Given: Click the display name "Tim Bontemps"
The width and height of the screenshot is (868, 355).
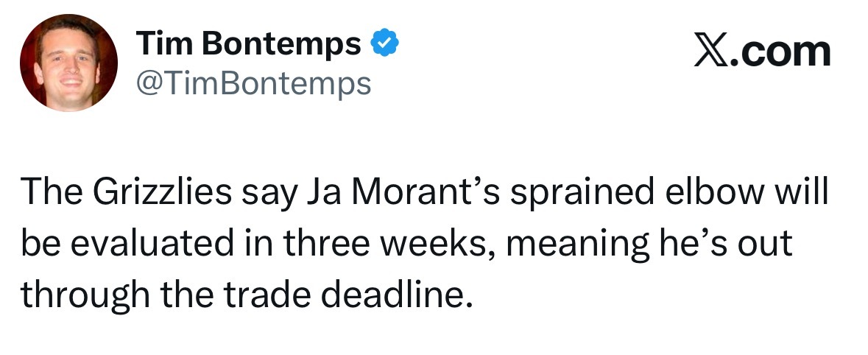Looking at the screenshot, I should [x=249, y=45].
